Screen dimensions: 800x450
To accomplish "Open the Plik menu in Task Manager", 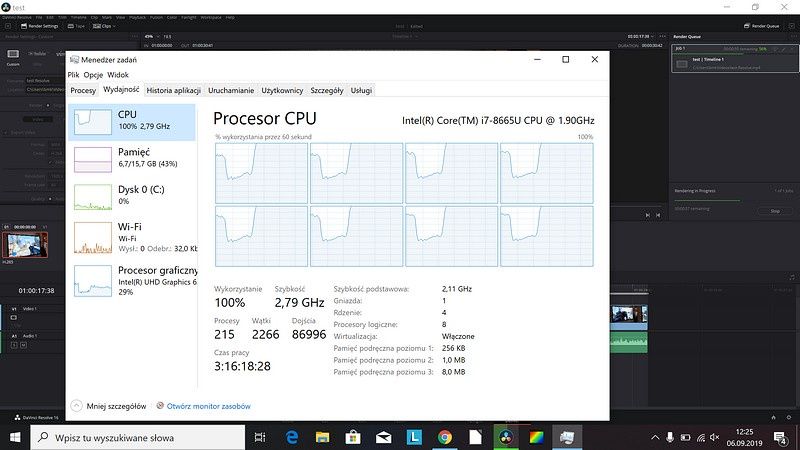I will pos(73,74).
